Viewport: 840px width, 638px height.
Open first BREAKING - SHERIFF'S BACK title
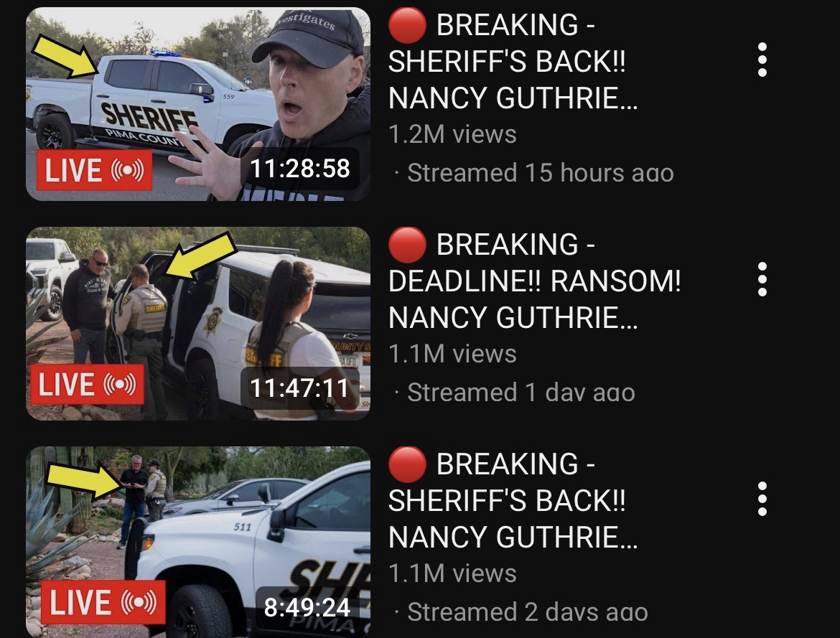click(513, 61)
